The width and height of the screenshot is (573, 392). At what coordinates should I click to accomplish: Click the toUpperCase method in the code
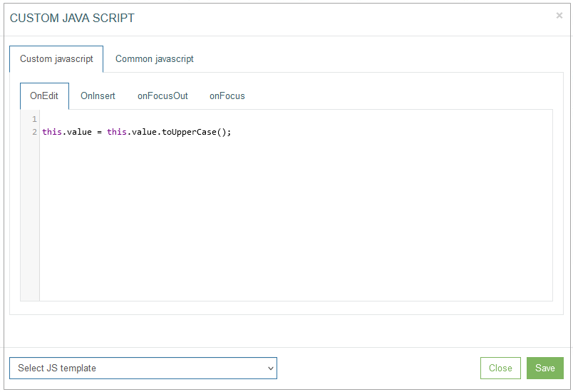(189, 132)
